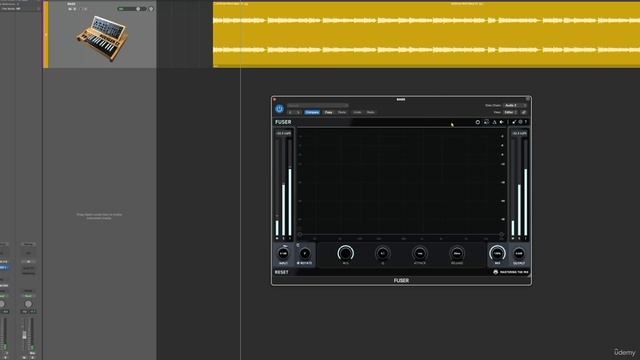Mute the BASS track
The image size is (640, 360).
coord(70,9)
